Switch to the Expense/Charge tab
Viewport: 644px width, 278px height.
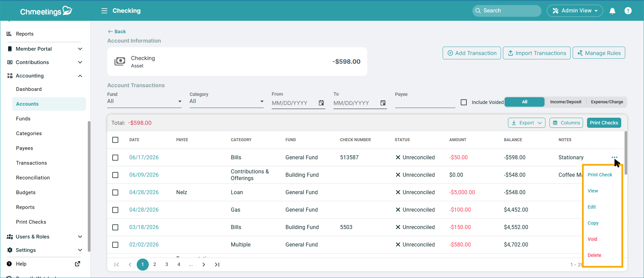click(607, 102)
